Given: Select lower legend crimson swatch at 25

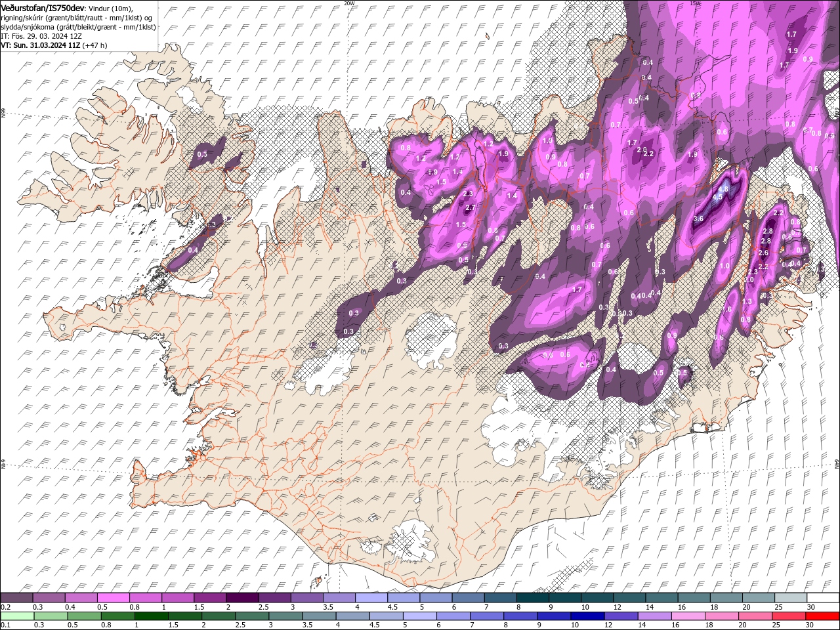Looking at the screenshot, I should (x=788, y=616).
